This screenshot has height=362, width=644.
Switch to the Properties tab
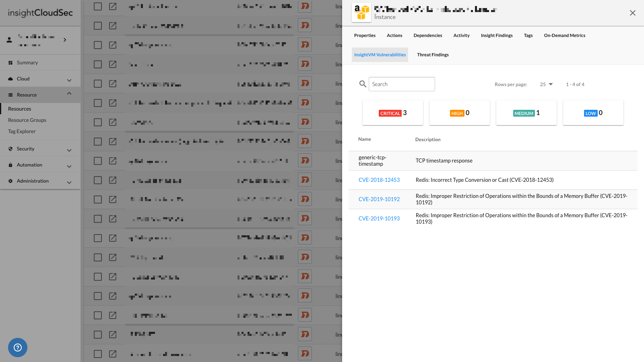click(x=365, y=35)
